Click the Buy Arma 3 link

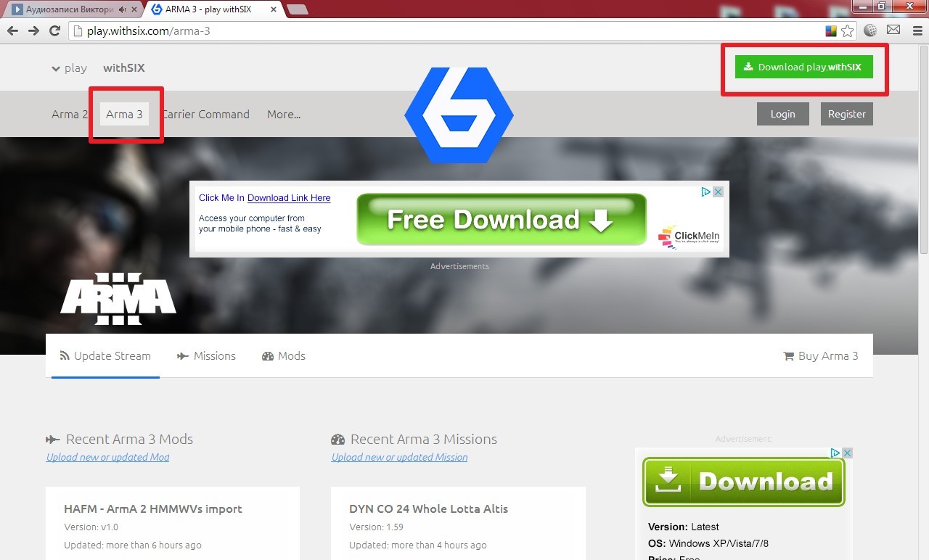[821, 356]
